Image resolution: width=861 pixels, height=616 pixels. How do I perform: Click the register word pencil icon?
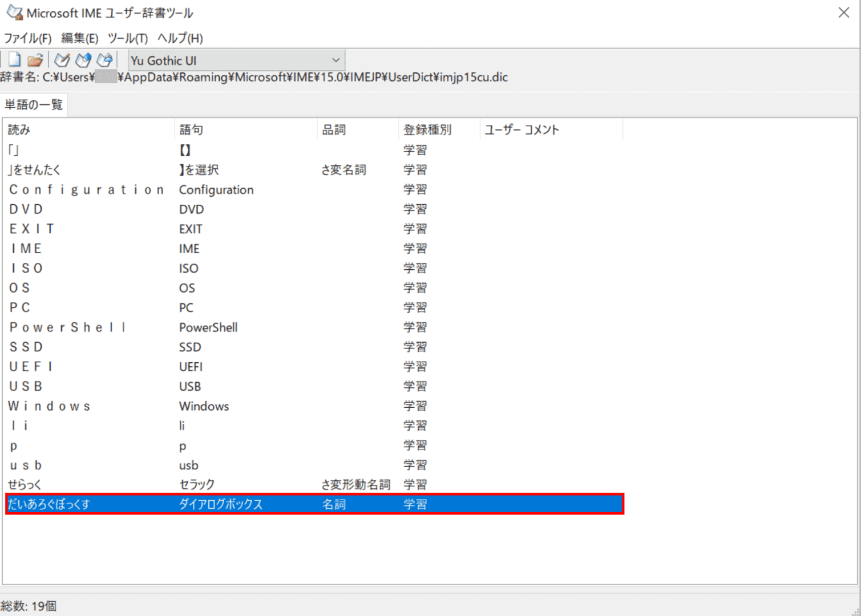(62, 60)
